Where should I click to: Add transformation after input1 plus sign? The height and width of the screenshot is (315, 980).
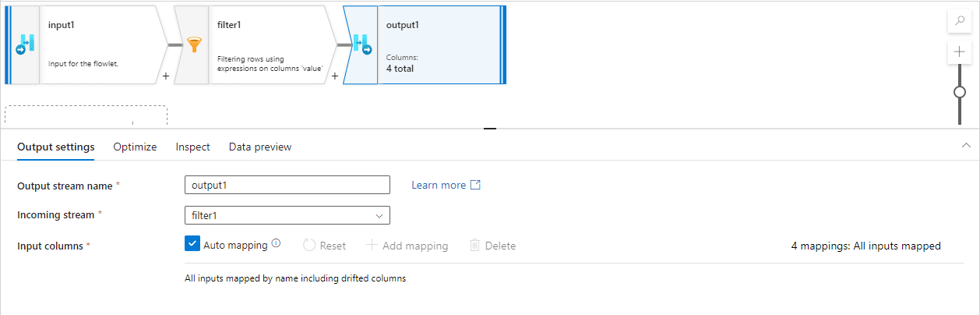166,76
